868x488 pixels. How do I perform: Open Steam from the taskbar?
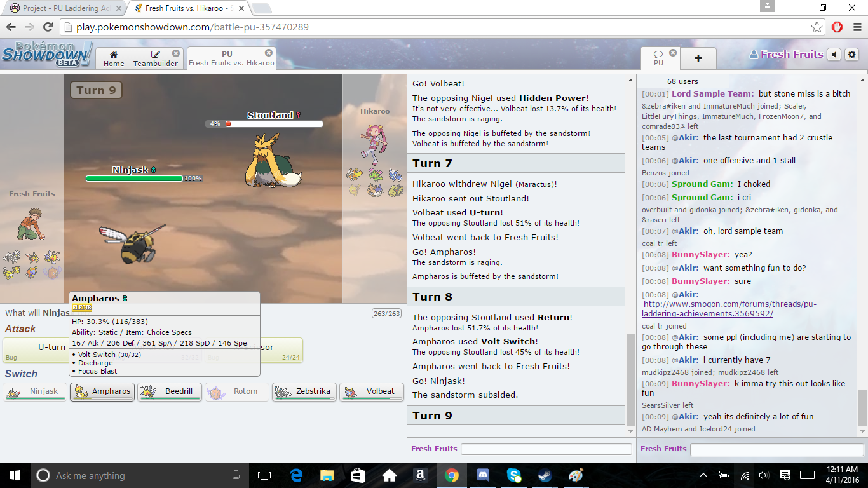[545, 475]
